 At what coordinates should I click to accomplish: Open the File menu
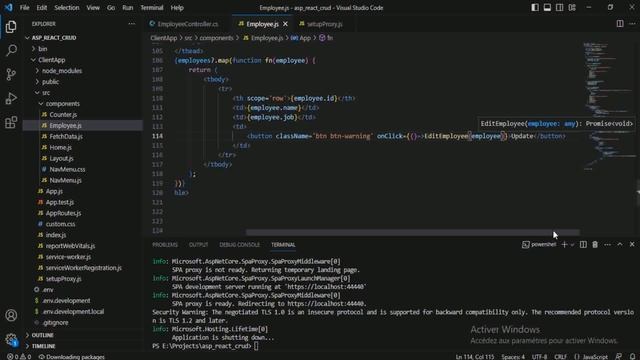24,7
